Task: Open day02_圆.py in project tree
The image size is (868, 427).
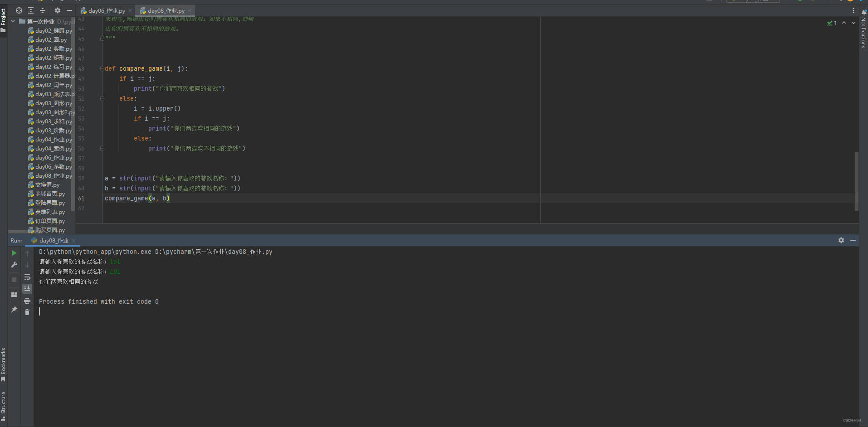Action: click(47, 40)
